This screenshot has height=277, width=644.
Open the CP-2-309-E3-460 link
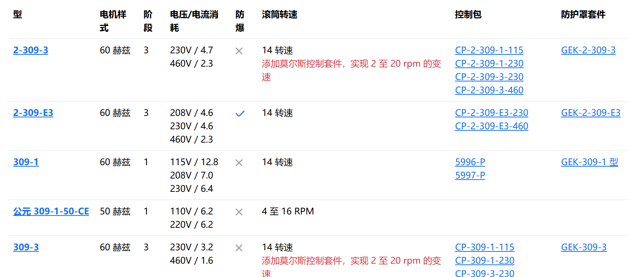point(491,126)
